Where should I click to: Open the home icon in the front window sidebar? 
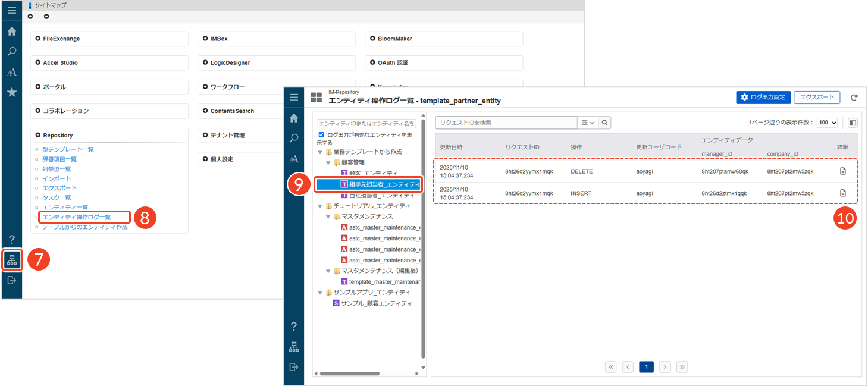tap(294, 118)
